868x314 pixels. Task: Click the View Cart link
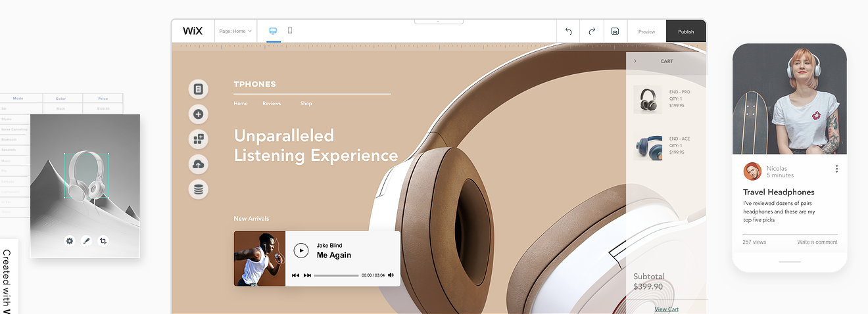[667, 309]
